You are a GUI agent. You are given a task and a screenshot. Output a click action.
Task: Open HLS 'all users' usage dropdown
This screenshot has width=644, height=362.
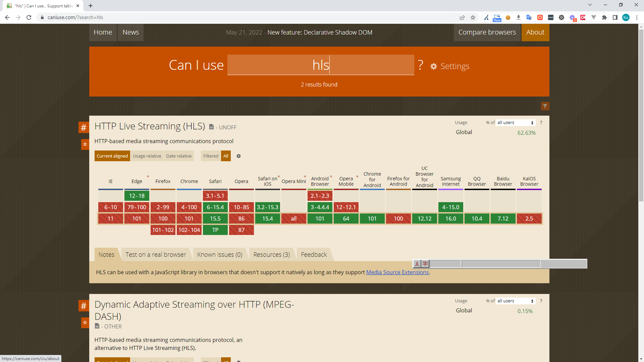(x=516, y=123)
